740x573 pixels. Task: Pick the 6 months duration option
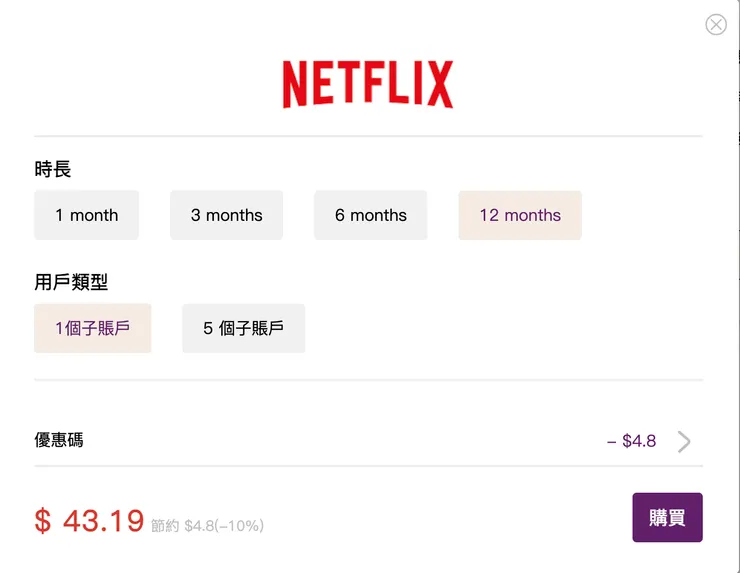click(x=371, y=215)
